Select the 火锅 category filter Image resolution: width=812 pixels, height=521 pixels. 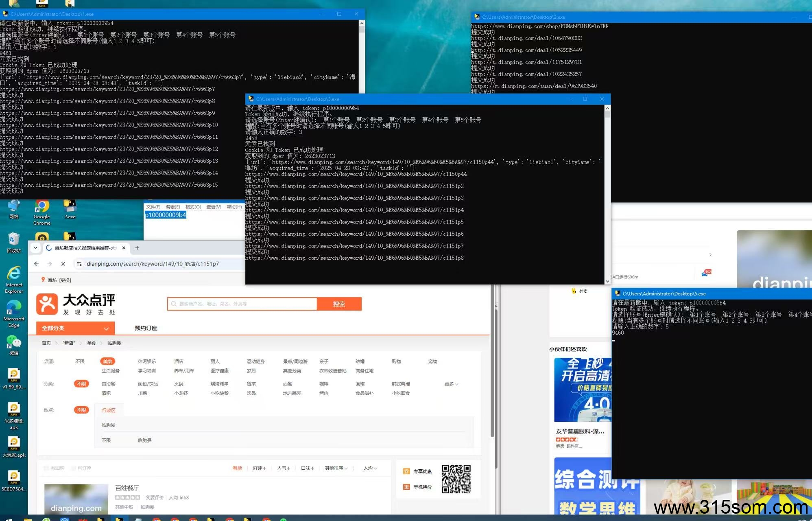tap(179, 383)
